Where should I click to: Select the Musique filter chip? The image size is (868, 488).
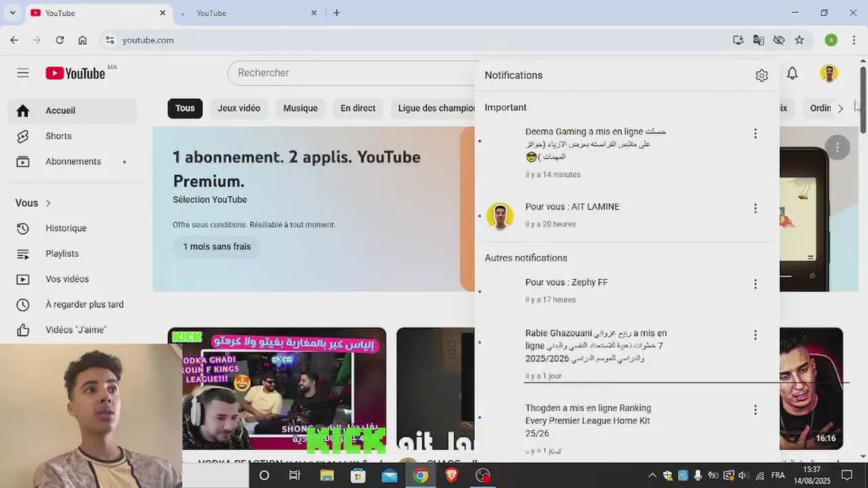tap(300, 108)
